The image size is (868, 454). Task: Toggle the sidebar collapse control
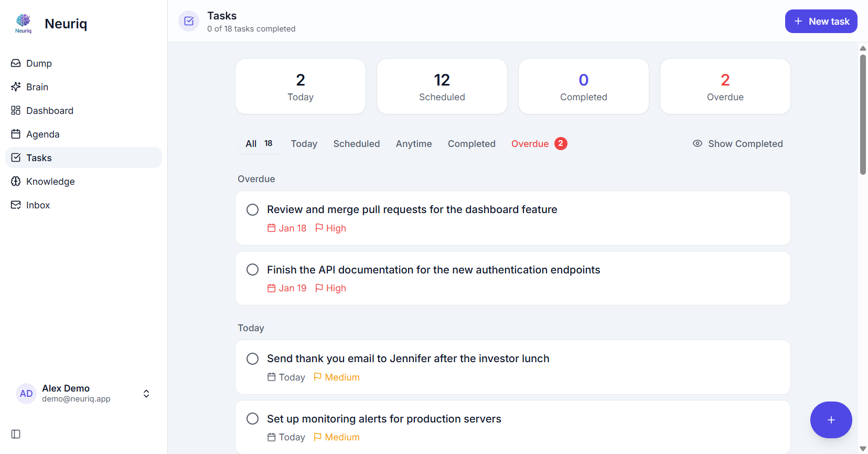point(15,434)
